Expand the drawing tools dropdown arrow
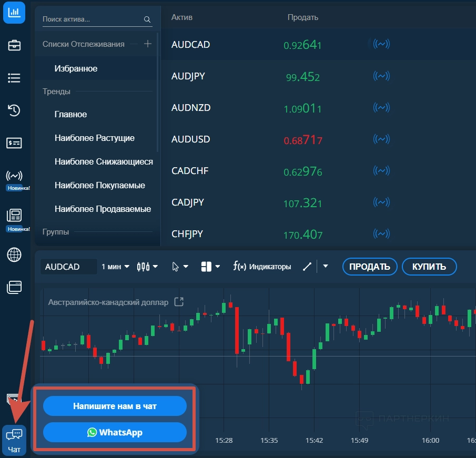Image resolution: width=476 pixels, height=458 pixels. (x=326, y=266)
